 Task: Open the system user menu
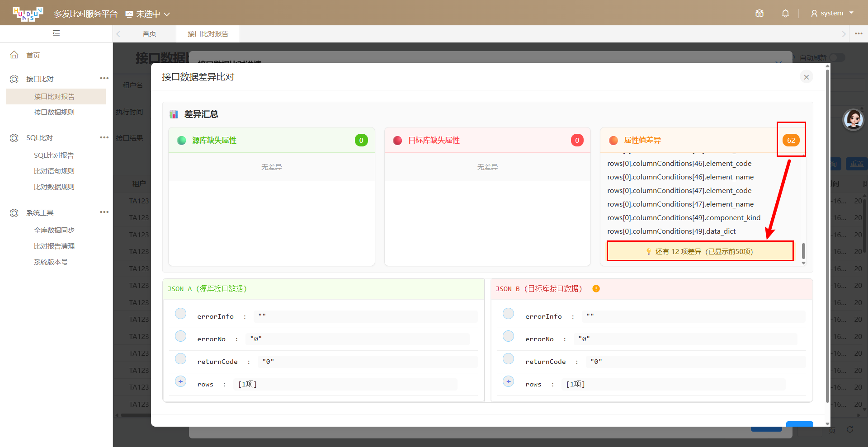click(832, 13)
